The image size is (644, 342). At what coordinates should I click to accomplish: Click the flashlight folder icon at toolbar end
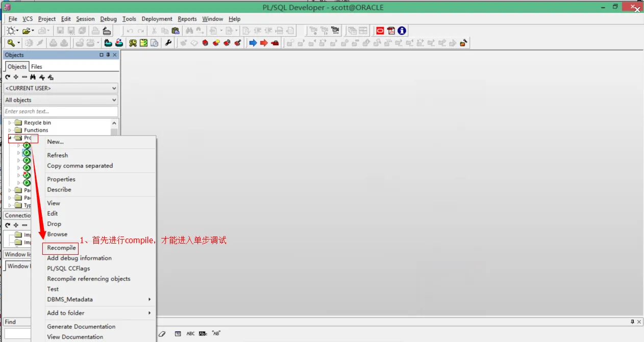pyautogui.click(x=464, y=43)
